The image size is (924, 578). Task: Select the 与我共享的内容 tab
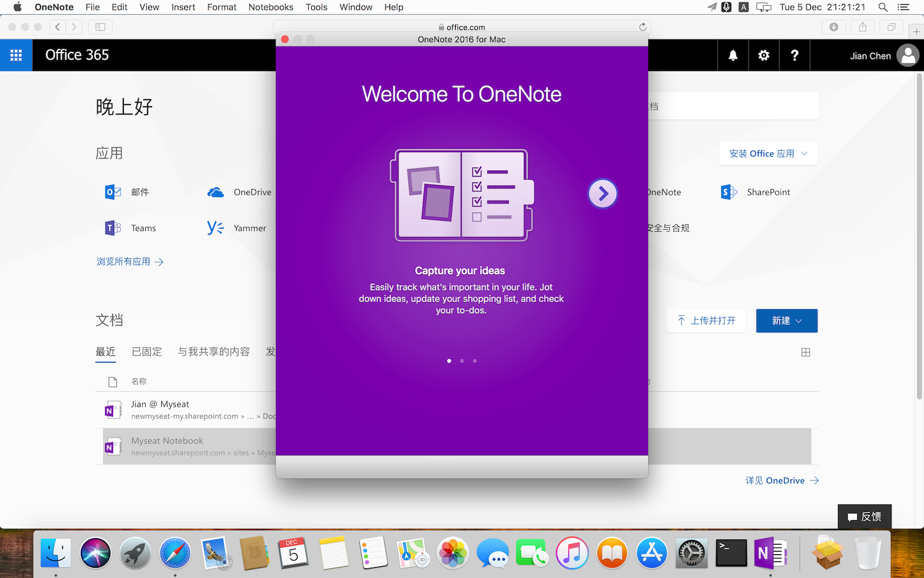click(x=214, y=352)
